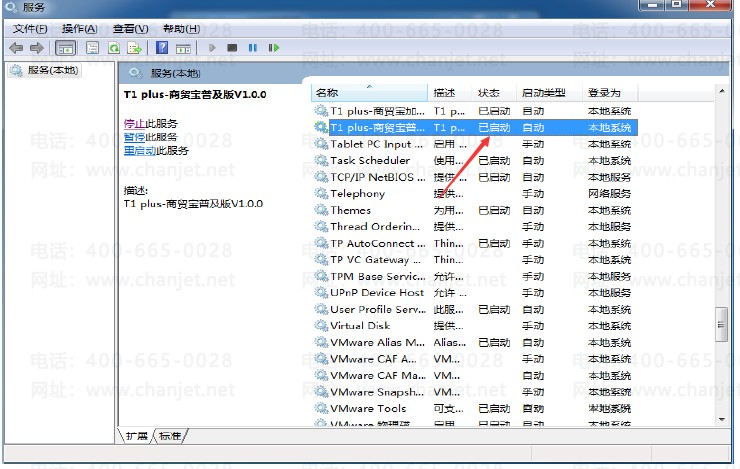740x469 pixels.
Task: Click the Export List toolbar icon
Action: click(135, 48)
